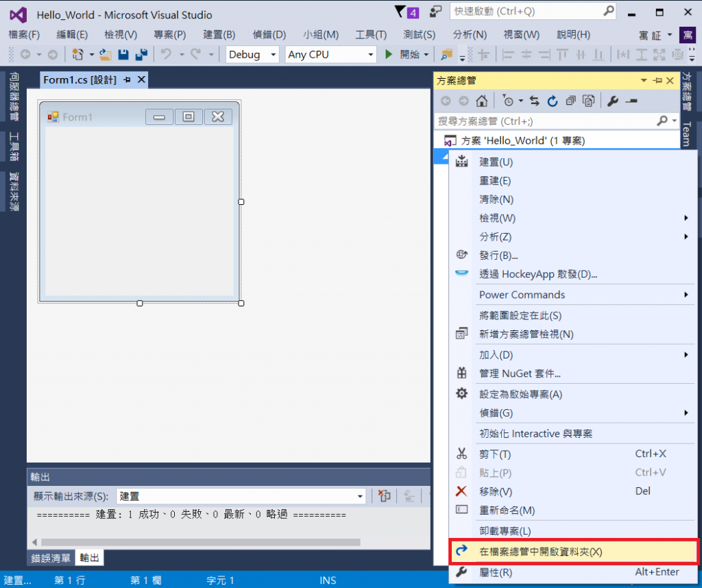Expand the New Project dropdown arrow
This screenshot has width=702, height=588.
pyautogui.click(x=92, y=55)
